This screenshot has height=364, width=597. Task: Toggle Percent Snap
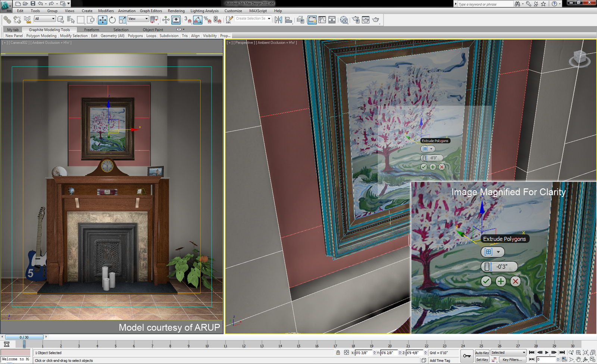click(207, 19)
